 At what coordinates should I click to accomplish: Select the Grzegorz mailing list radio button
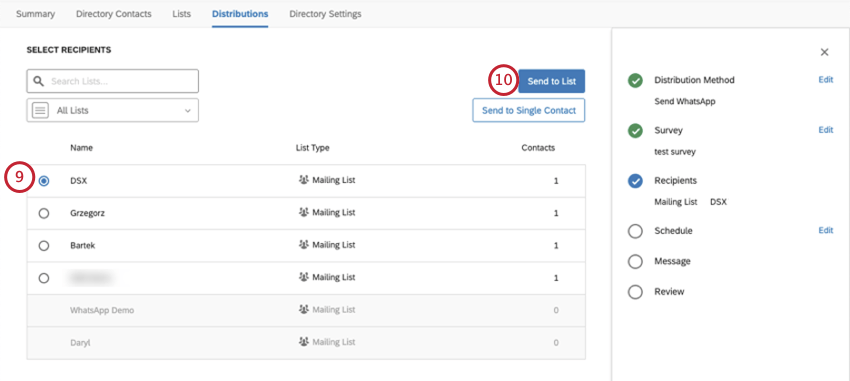point(44,214)
